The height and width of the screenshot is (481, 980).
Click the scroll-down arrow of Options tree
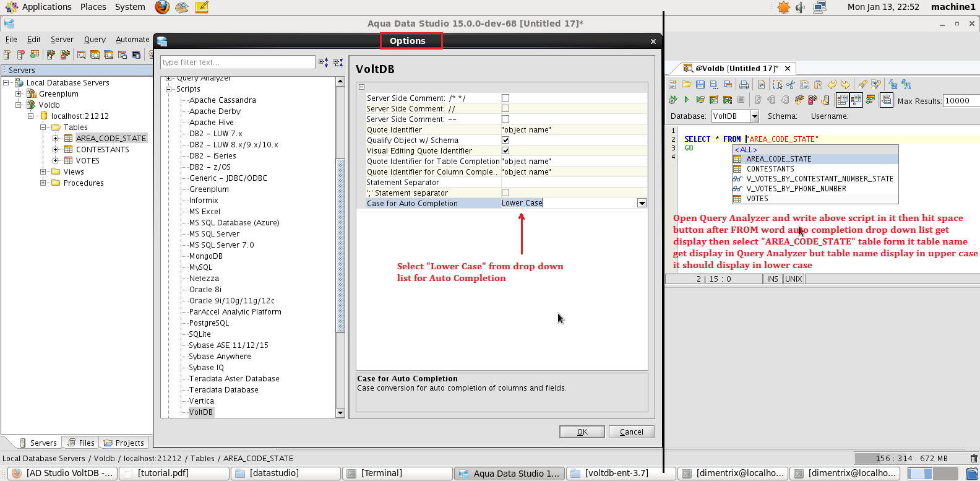pyautogui.click(x=340, y=413)
